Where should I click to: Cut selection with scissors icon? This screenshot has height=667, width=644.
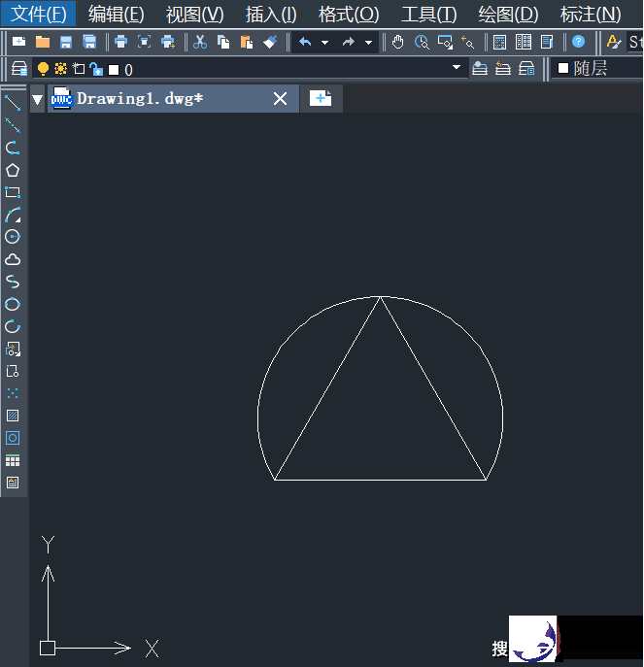pyautogui.click(x=200, y=42)
